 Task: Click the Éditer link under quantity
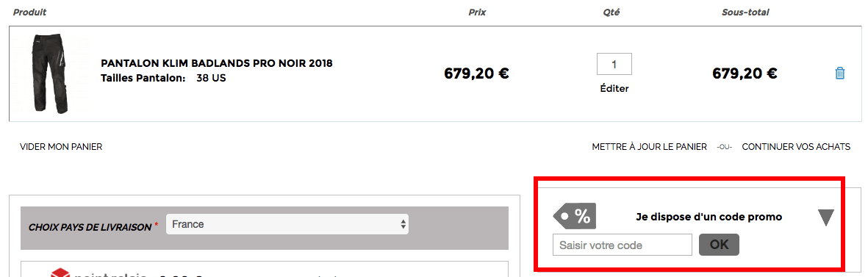tap(614, 88)
